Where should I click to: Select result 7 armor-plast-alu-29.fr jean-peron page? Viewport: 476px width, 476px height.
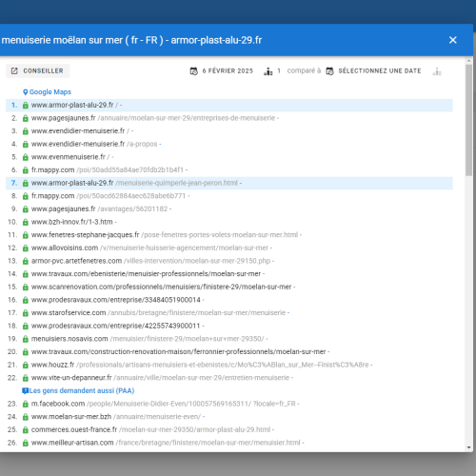pos(229,183)
